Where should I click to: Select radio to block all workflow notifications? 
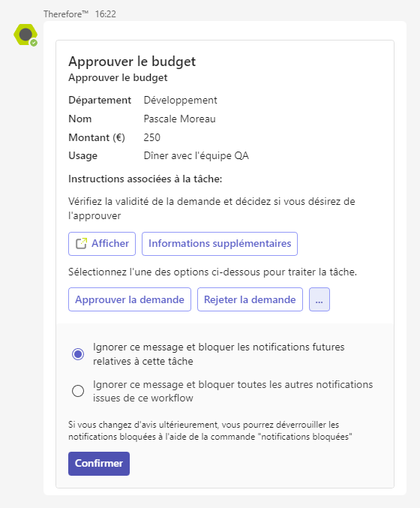coord(78,391)
